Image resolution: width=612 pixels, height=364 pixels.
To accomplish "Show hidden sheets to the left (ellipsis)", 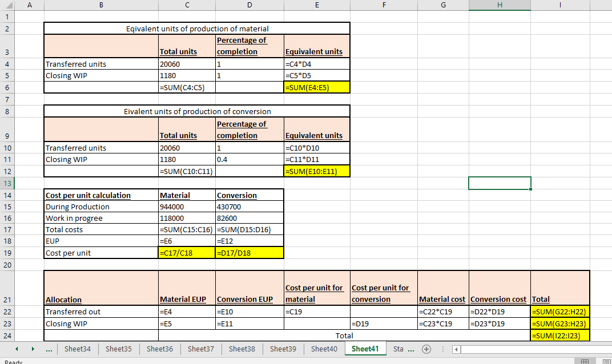I will click(x=49, y=349).
